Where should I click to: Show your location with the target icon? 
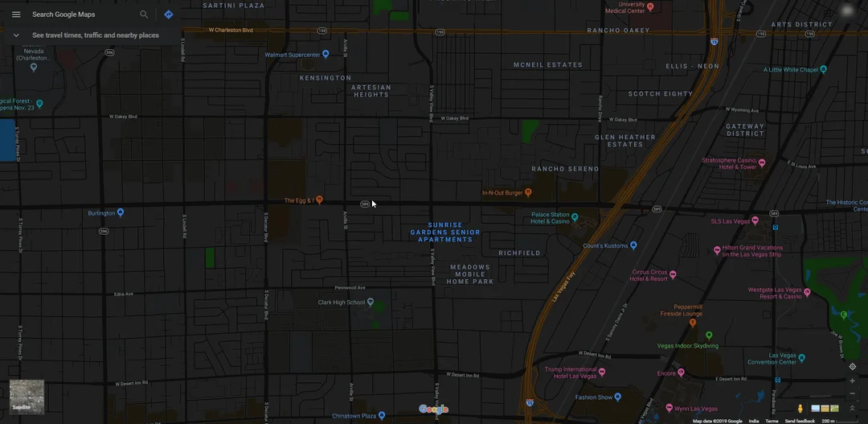pos(853,366)
